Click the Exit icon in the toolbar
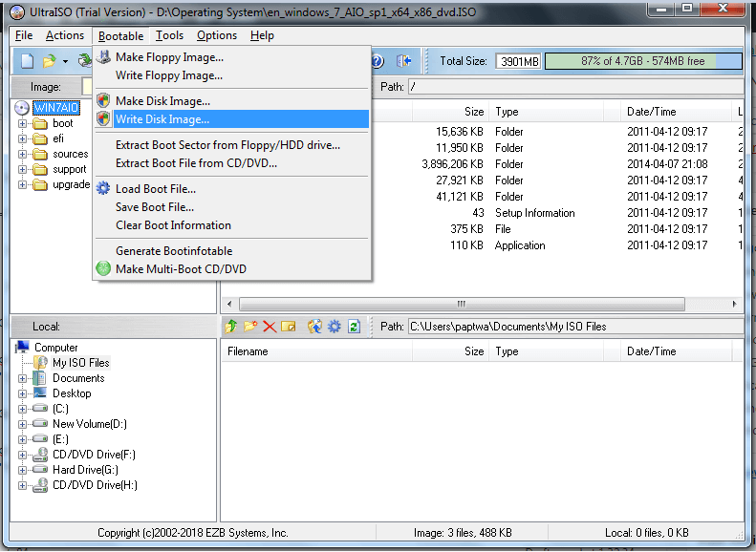This screenshot has width=756, height=552. 404,61
